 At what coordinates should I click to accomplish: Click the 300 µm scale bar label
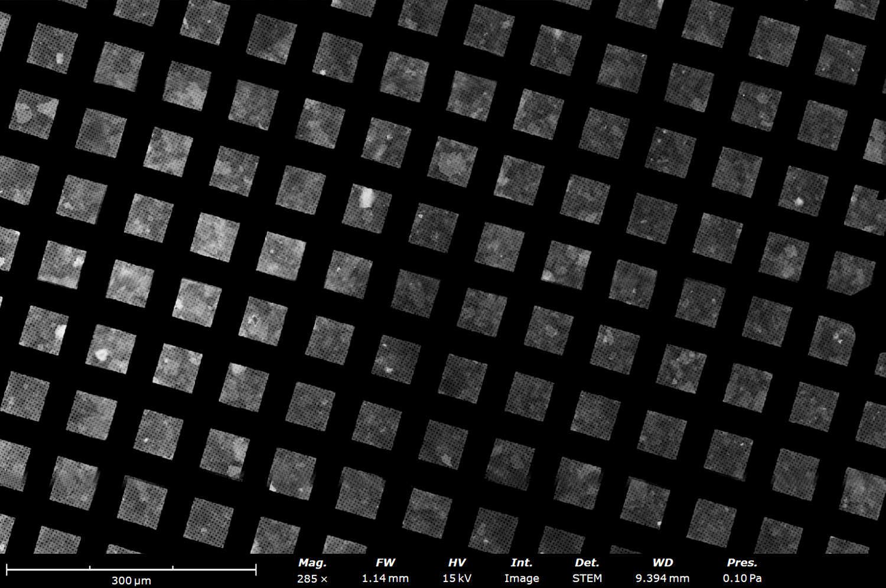click(x=131, y=581)
